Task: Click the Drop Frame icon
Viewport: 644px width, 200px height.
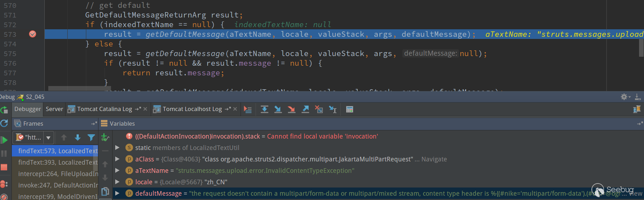Action: click(319, 109)
